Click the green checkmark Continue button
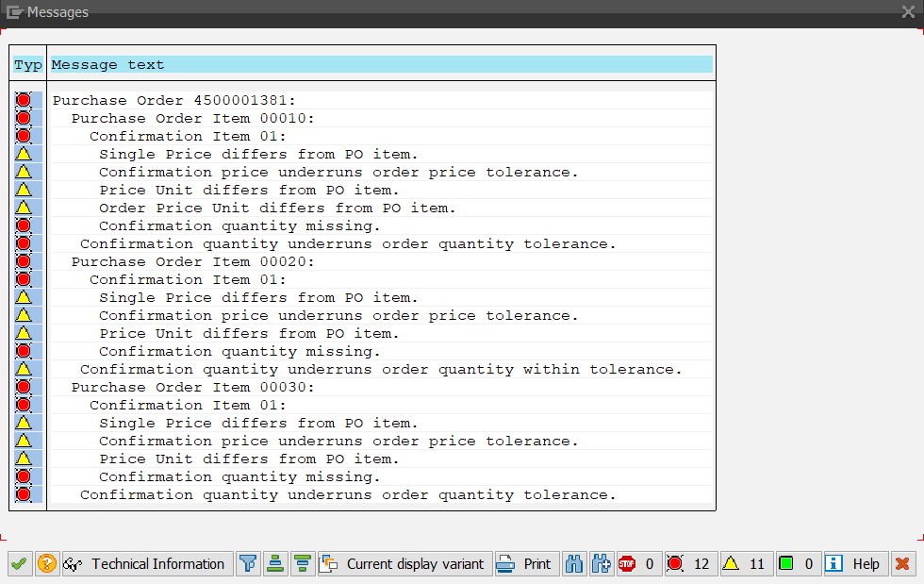 [18, 564]
